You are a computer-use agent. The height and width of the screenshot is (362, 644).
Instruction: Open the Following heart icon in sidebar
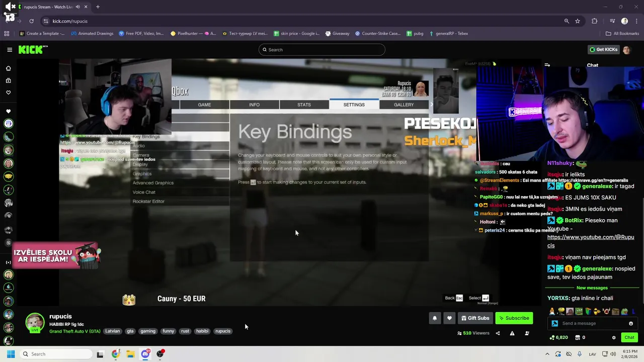8,93
